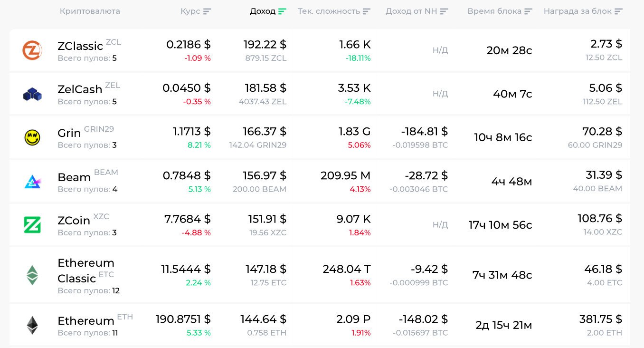The width and height of the screenshot is (644, 348).
Task: Click the ZClassic rate 0.2186 $
Action: click(189, 45)
